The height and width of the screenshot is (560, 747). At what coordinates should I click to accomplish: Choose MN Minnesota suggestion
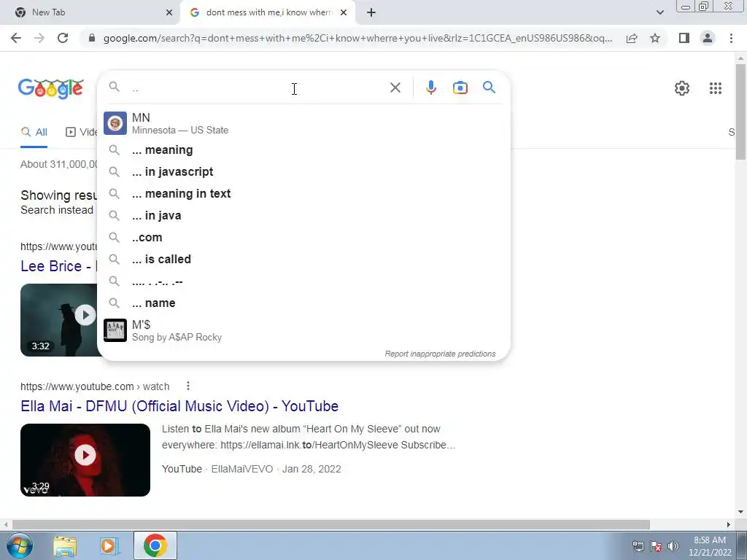[303, 123]
